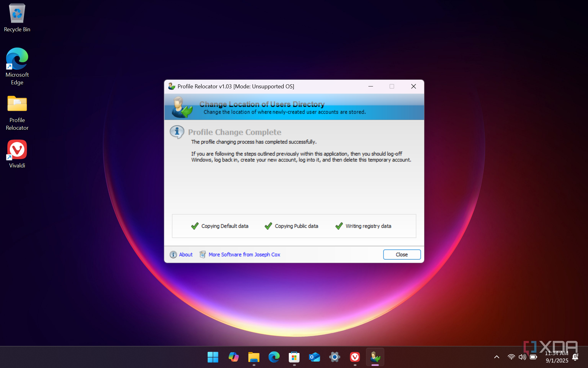Open the Windows Start menu
The height and width of the screenshot is (368, 588).
tap(213, 357)
